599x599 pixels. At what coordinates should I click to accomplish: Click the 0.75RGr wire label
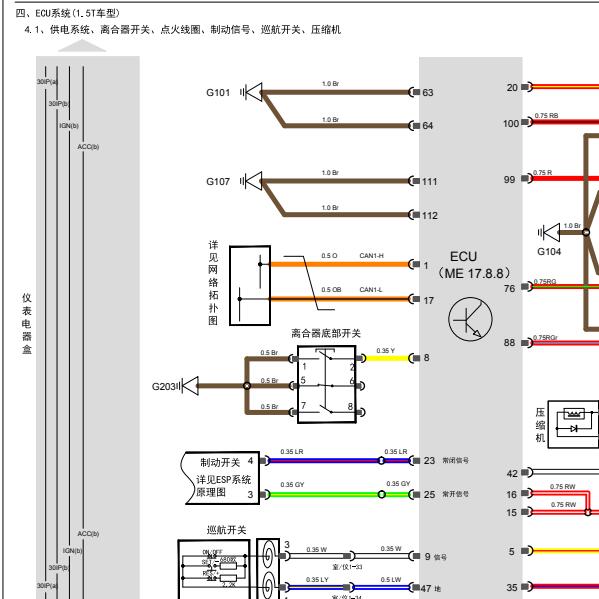(x=545, y=337)
